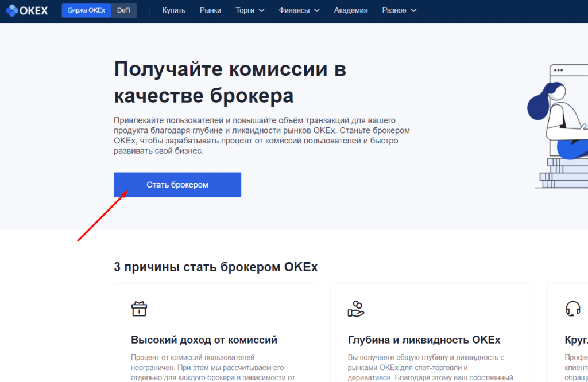Select the Биржа OKEx tab
The width and height of the screenshot is (588, 382).
tap(86, 10)
